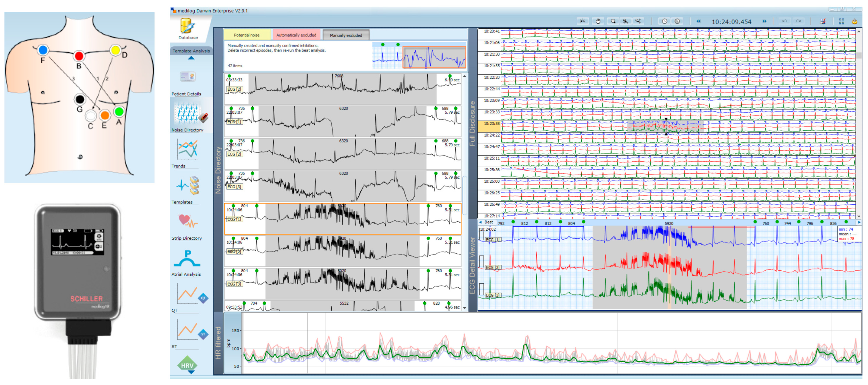Switch to Automatically excluded tab
This screenshot has width=868, height=385.
click(x=296, y=35)
